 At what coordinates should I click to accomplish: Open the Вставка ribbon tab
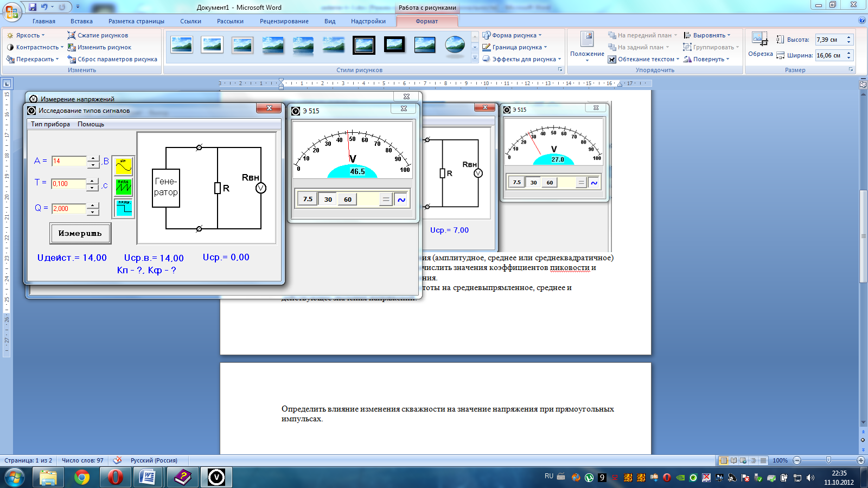(x=81, y=21)
